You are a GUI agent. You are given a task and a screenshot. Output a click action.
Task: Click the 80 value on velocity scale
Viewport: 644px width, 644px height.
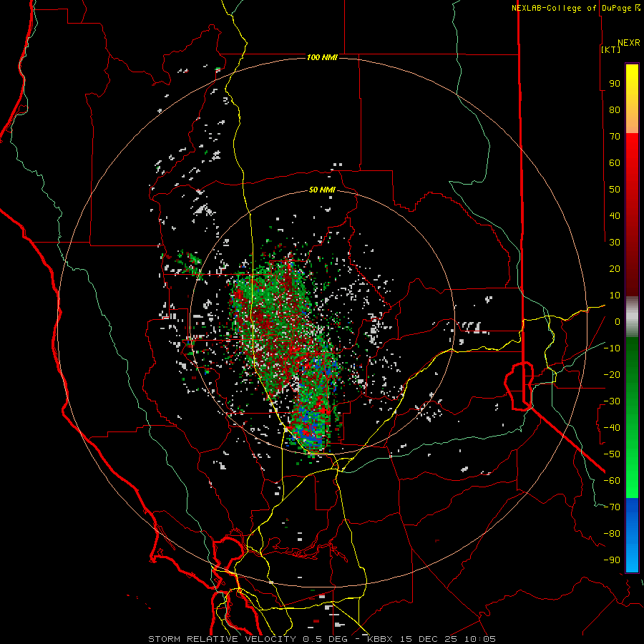click(x=615, y=109)
